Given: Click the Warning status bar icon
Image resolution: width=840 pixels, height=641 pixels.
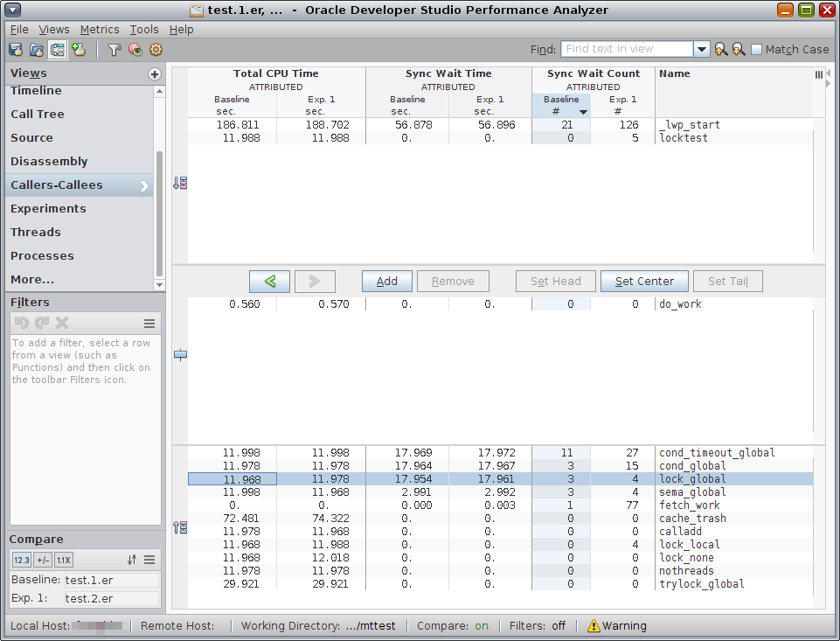Looking at the screenshot, I should 594,625.
